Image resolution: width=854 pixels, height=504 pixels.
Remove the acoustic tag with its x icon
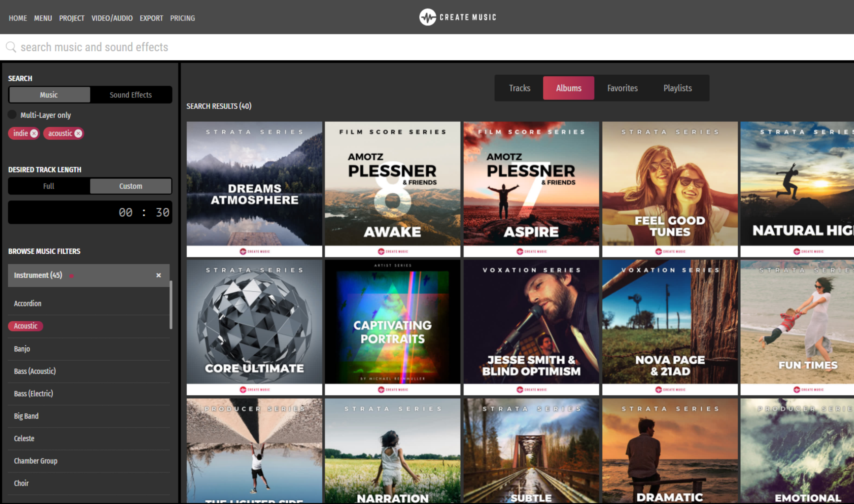pos(78,134)
